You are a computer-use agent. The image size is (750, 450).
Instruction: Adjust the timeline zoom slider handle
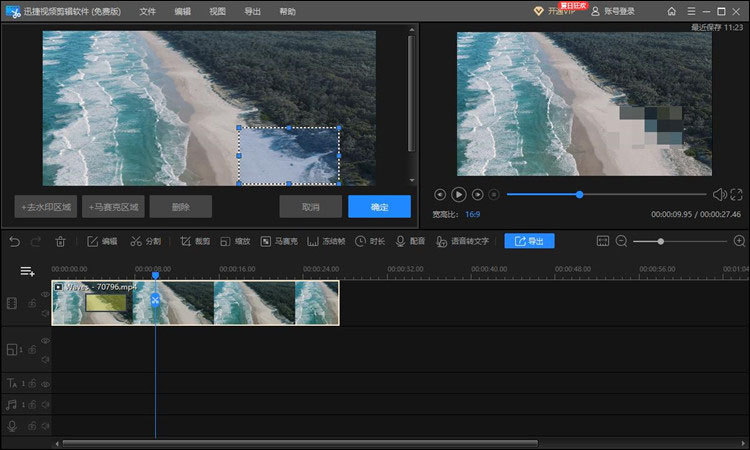click(661, 241)
